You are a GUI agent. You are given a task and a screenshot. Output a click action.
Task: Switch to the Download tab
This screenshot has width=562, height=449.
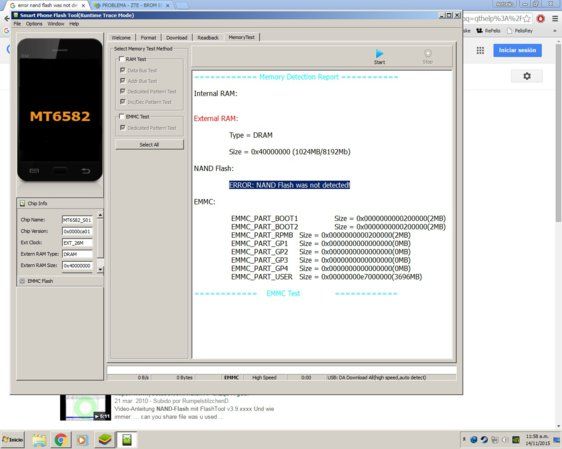click(177, 38)
